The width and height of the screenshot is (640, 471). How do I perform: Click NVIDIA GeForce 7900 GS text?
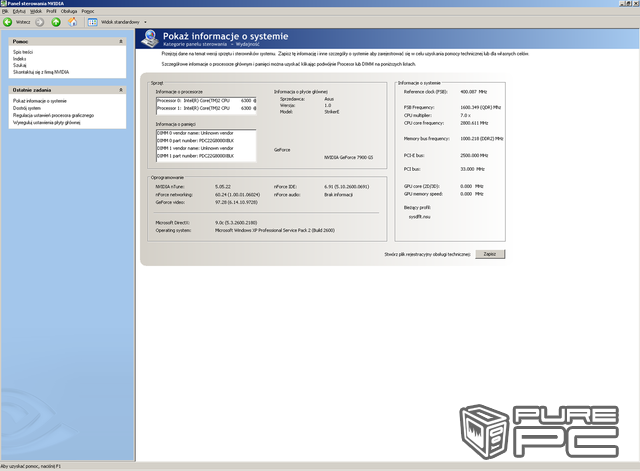(349, 157)
